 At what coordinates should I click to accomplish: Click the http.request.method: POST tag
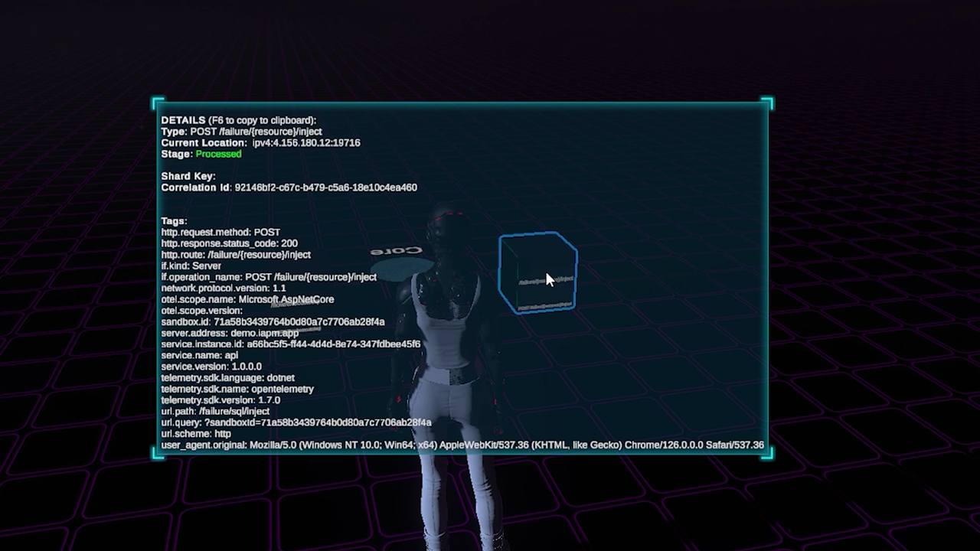(220, 232)
